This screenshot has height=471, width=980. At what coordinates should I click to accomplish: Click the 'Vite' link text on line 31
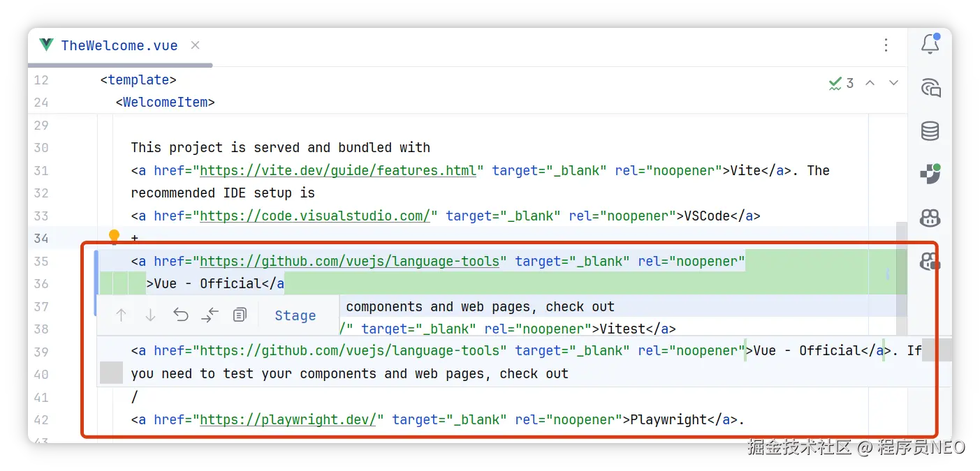[x=746, y=170]
